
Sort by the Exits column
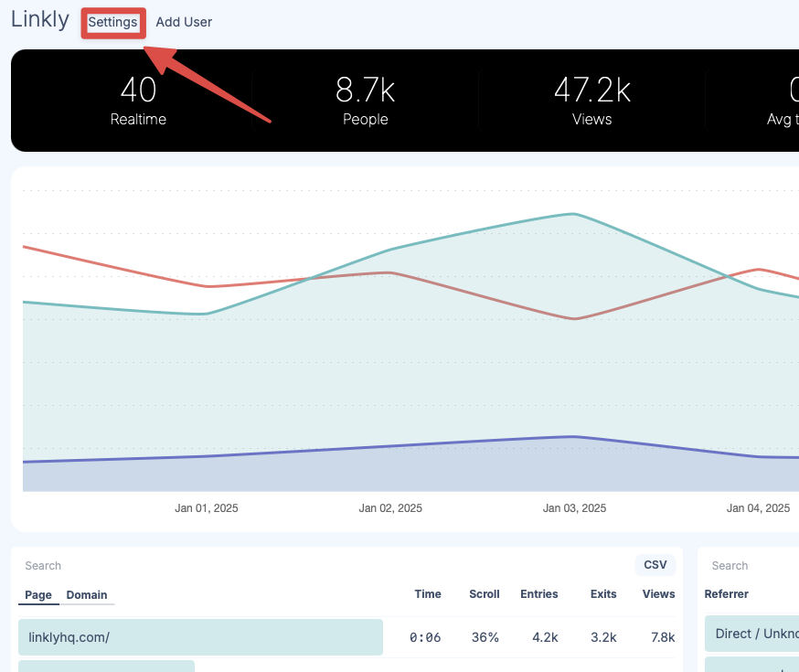602,594
